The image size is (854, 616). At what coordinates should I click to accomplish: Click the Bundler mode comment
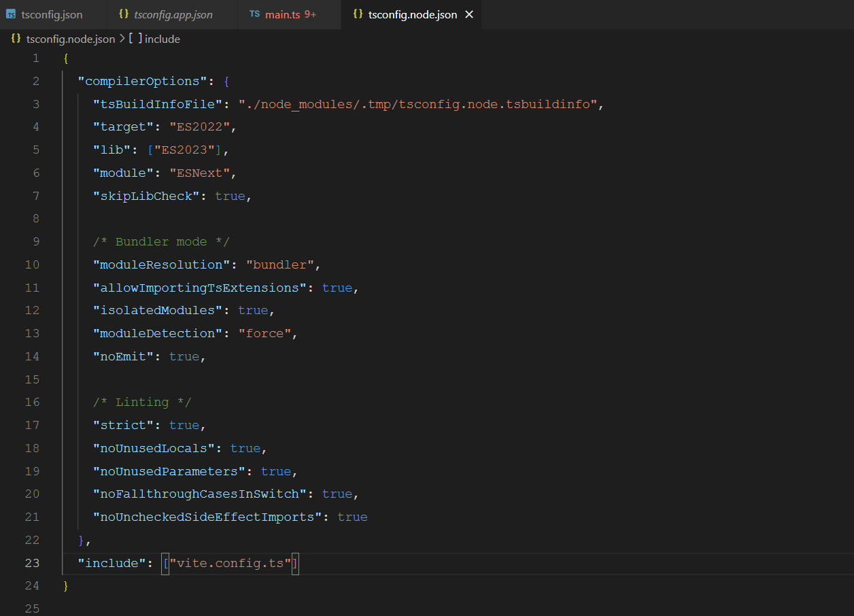[x=161, y=241]
